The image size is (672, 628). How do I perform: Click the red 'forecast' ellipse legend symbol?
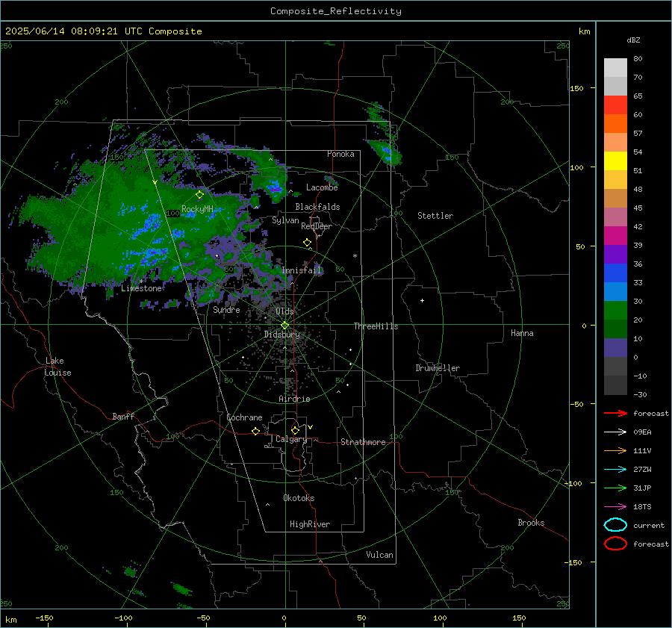point(615,544)
